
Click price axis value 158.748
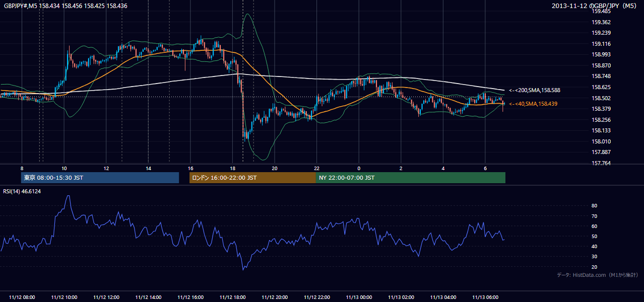coord(601,77)
